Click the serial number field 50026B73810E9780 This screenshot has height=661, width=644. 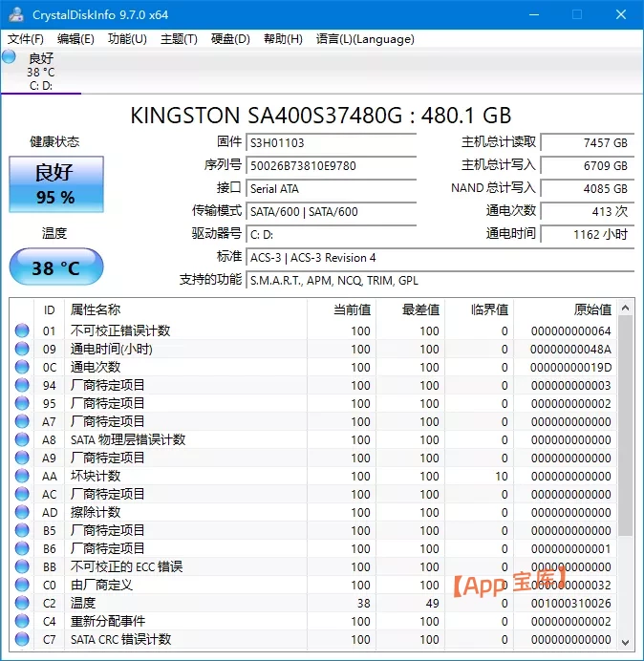coord(331,165)
